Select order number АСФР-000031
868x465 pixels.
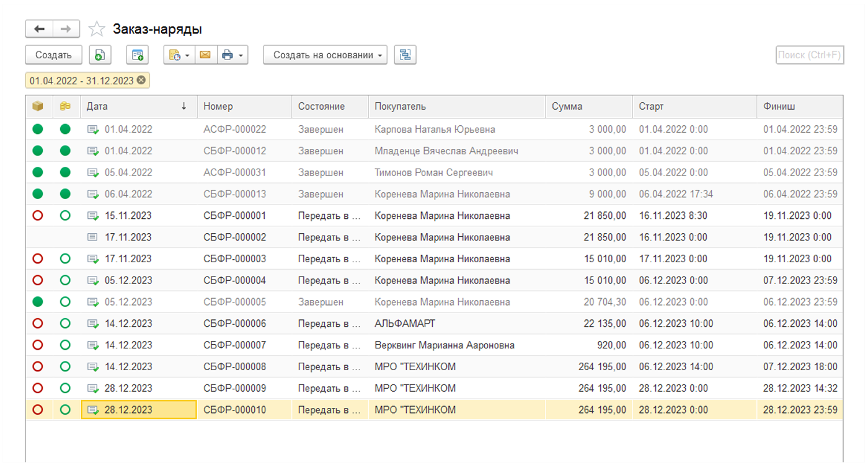[x=235, y=172]
